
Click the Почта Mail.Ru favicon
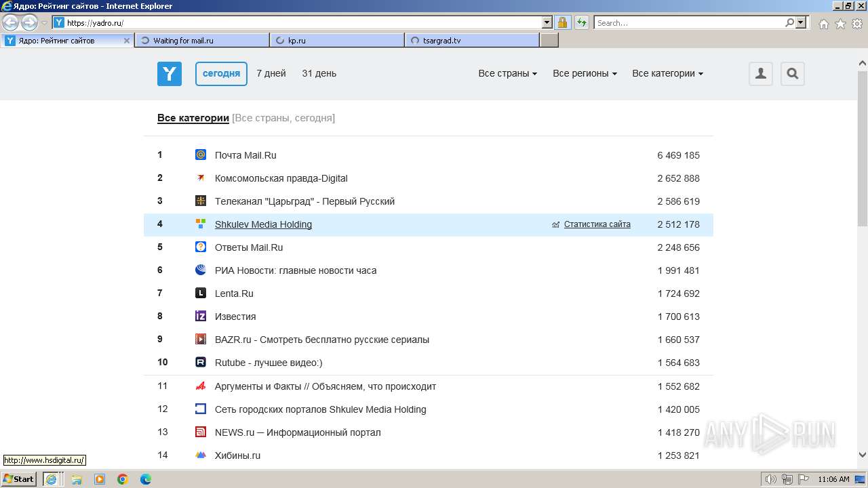click(x=201, y=155)
